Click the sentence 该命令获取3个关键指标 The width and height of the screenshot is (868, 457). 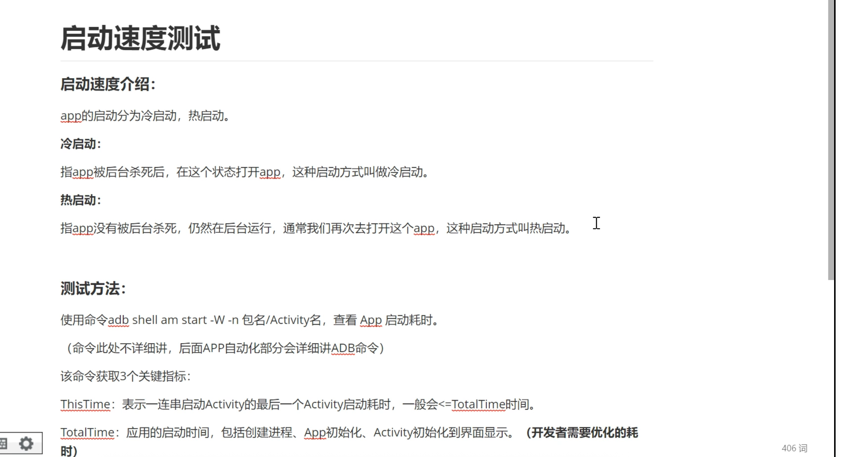pos(125,376)
